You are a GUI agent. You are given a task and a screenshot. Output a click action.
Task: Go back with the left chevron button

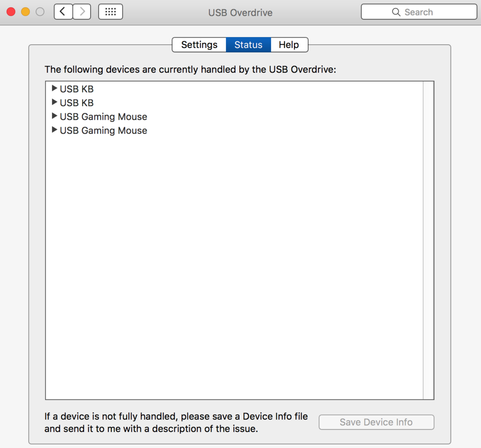click(63, 12)
